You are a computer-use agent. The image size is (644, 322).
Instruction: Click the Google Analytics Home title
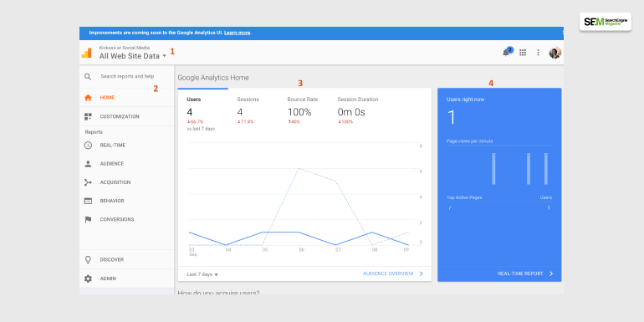[213, 78]
